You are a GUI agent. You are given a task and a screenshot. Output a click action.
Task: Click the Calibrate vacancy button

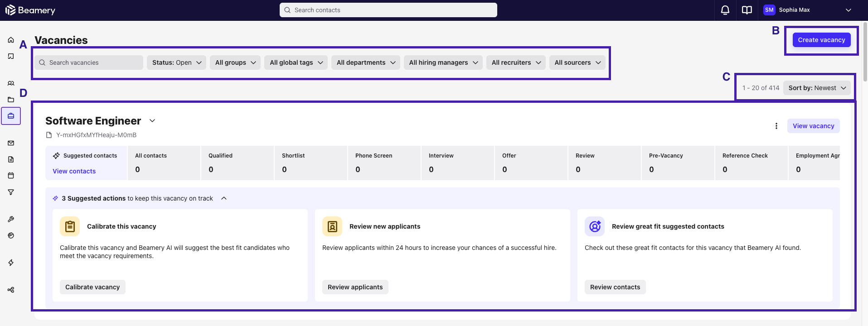[x=92, y=287]
